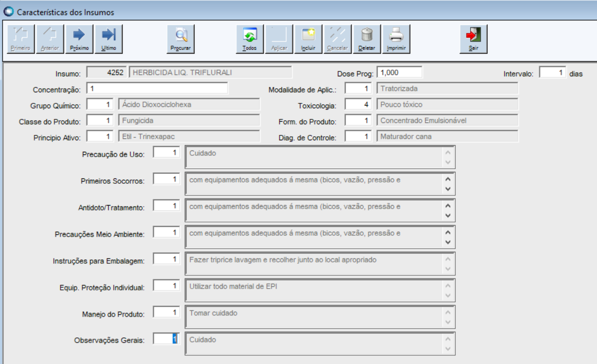
Task: Edit the Toxicologia code field
Action: tap(358, 105)
